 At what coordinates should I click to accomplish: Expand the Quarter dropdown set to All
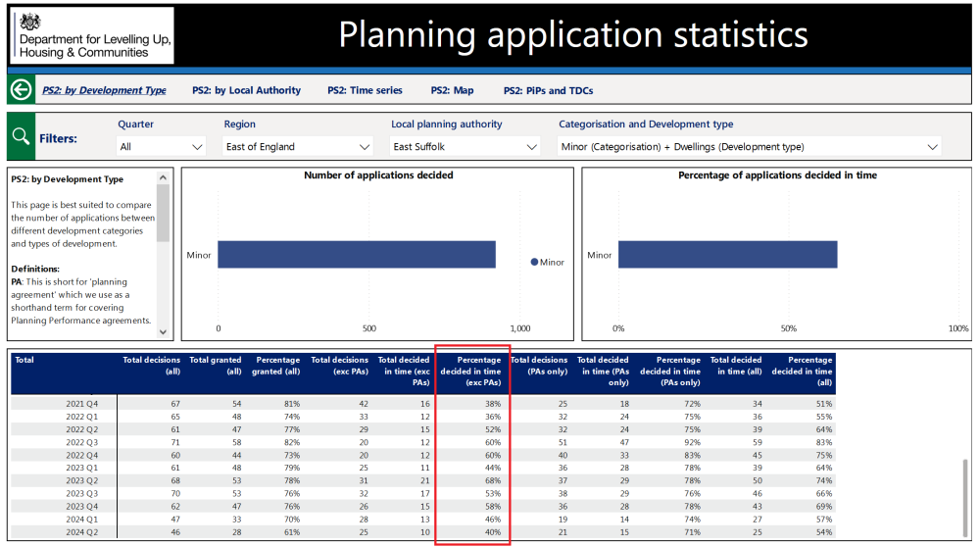pyautogui.click(x=161, y=146)
